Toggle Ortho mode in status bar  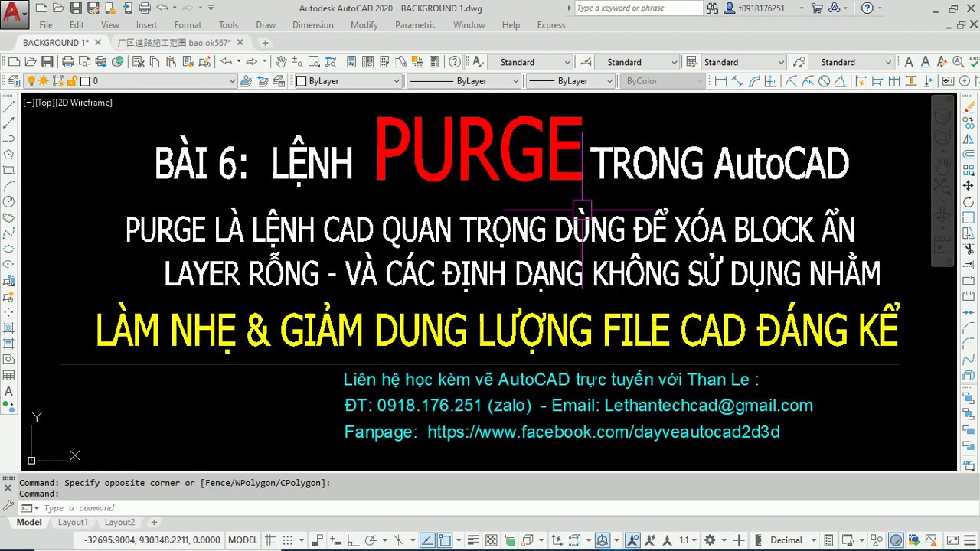tap(353, 540)
